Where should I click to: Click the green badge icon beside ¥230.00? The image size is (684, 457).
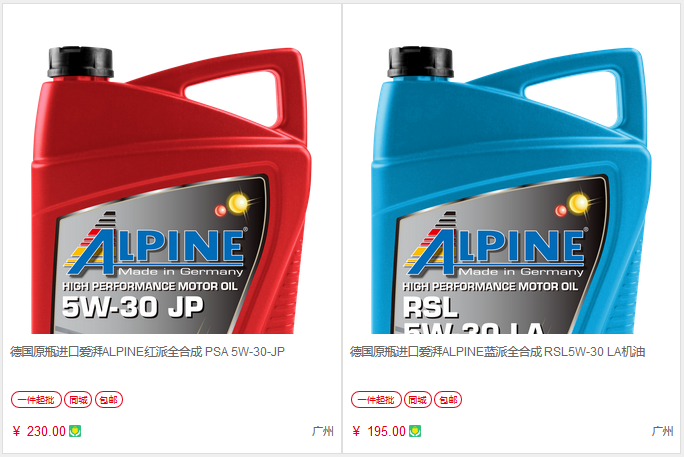pyautogui.click(x=75, y=431)
